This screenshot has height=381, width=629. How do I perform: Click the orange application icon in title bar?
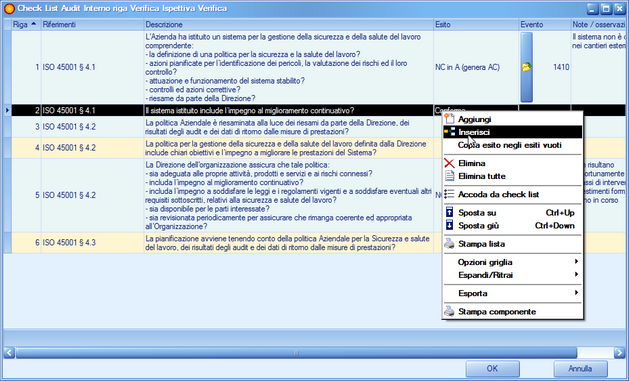(x=9, y=8)
